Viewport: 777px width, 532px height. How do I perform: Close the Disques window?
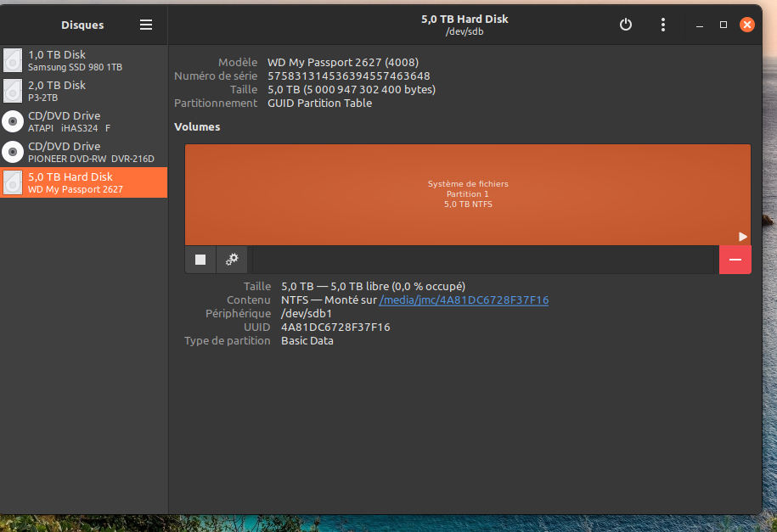pos(747,25)
